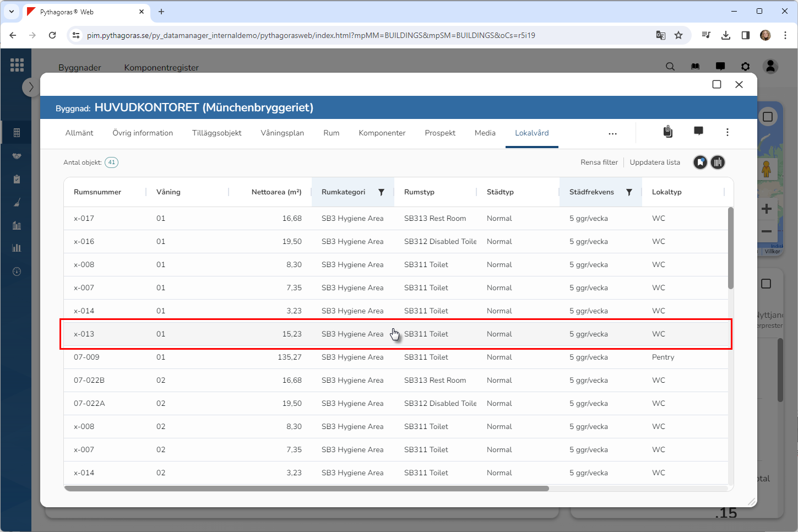
Task: Maximize the building dialog window
Action: point(716,84)
